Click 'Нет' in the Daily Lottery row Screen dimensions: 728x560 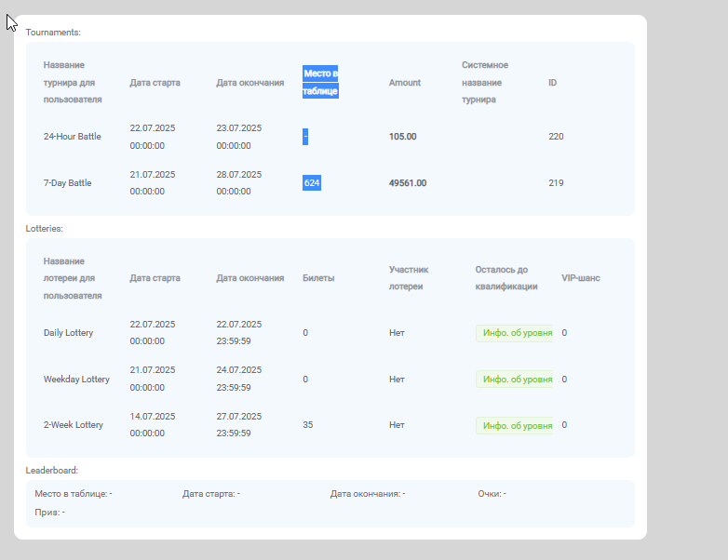coord(397,333)
